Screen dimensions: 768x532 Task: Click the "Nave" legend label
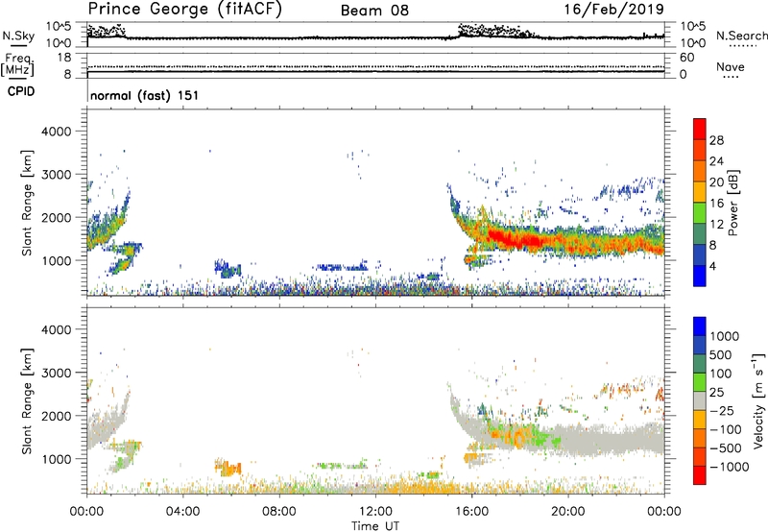point(731,66)
